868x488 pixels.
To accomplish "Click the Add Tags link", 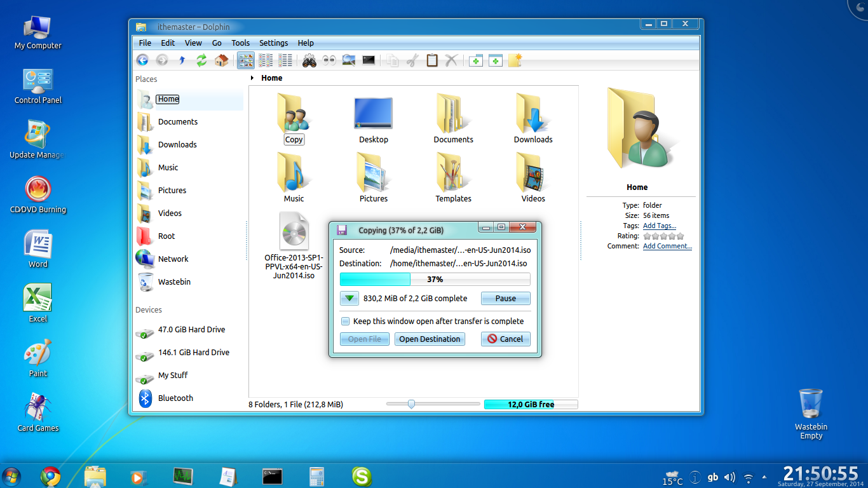I will [x=660, y=226].
